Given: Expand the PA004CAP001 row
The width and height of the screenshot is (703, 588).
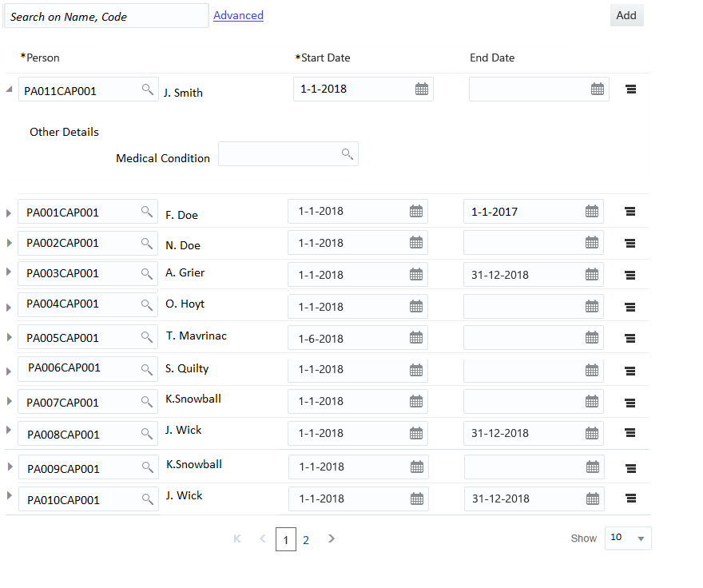Looking at the screenshot, I should (x=9, y=308).
